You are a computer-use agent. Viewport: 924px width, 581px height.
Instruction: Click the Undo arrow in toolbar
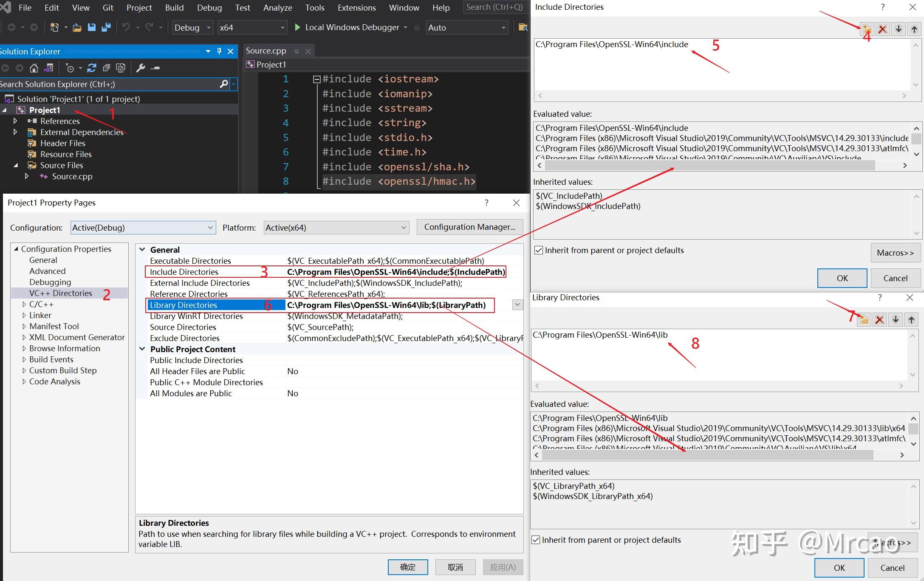pyautogui.click(x=126, y=27)
